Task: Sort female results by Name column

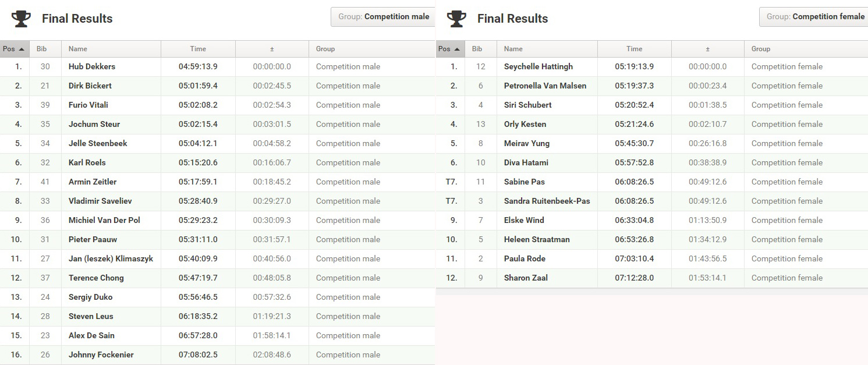Action: coord(547,49)
